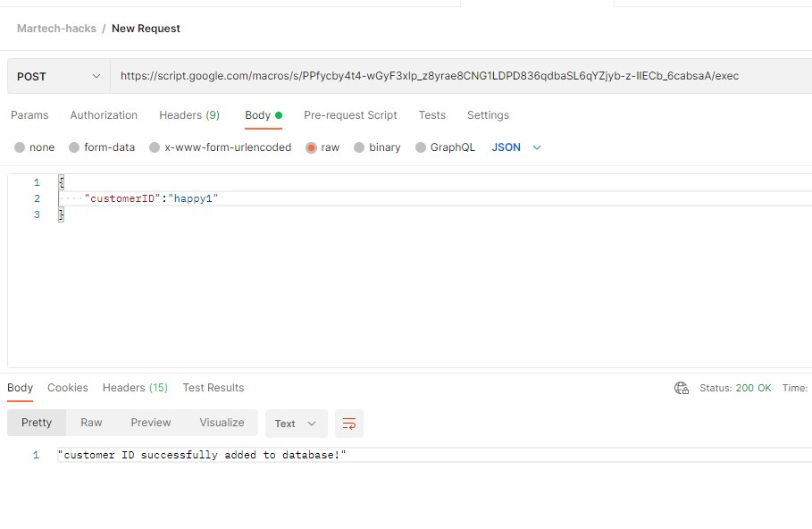
Task: Select the Pretty response view
Action: pos(37,423)
